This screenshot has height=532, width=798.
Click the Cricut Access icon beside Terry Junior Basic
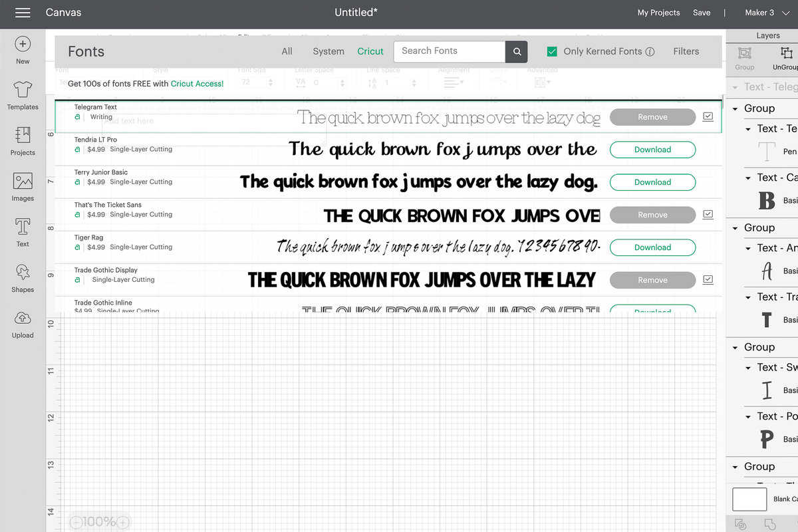[x=78, y=182]
